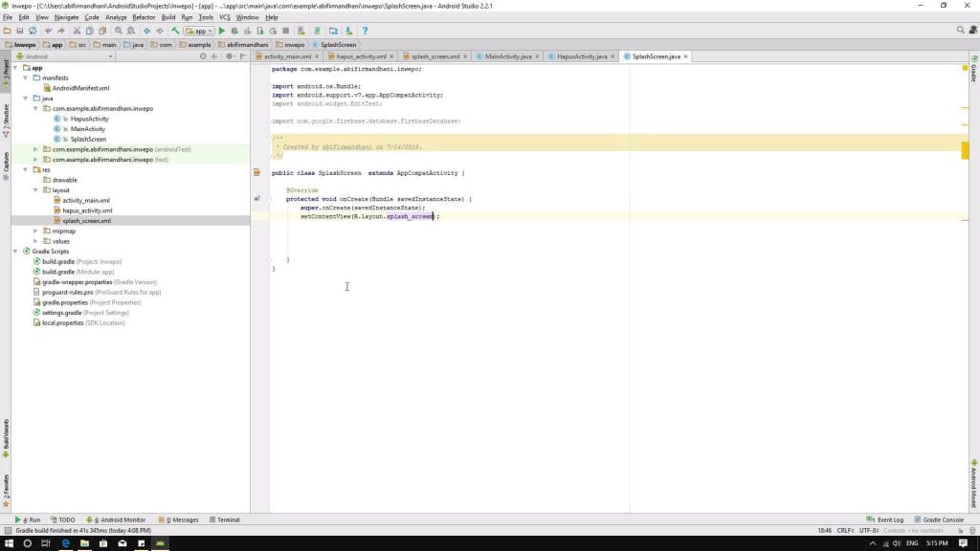The image size is (980, 551).
Task: Switch to the MainActivity.java editor tab
Action: (x=504, y=56)
